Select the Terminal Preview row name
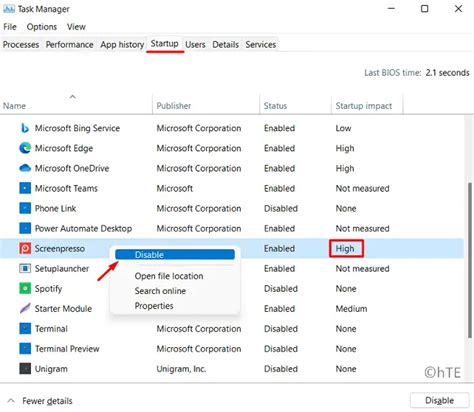474x412 pixels. 67,349
